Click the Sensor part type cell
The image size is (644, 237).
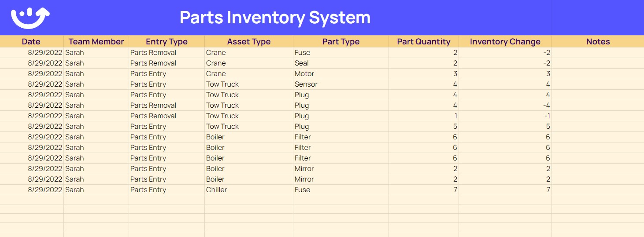[x=341, y=84]
